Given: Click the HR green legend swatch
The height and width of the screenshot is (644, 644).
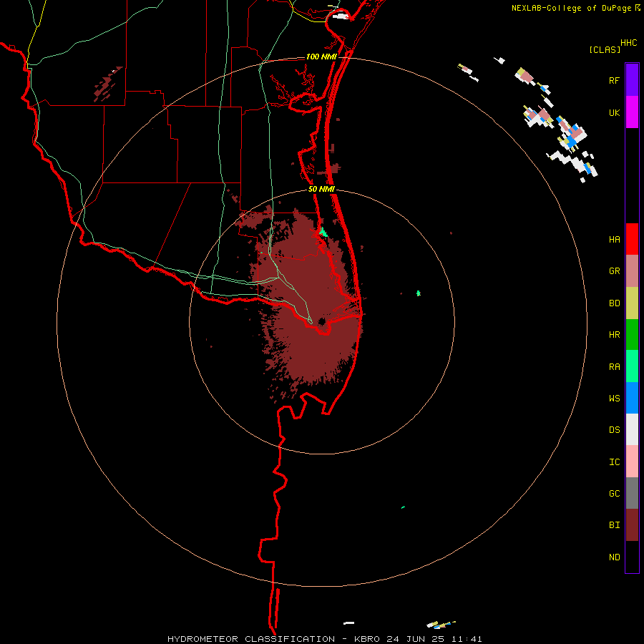Looking at the screenshot, I should click(x=632, y=335).
